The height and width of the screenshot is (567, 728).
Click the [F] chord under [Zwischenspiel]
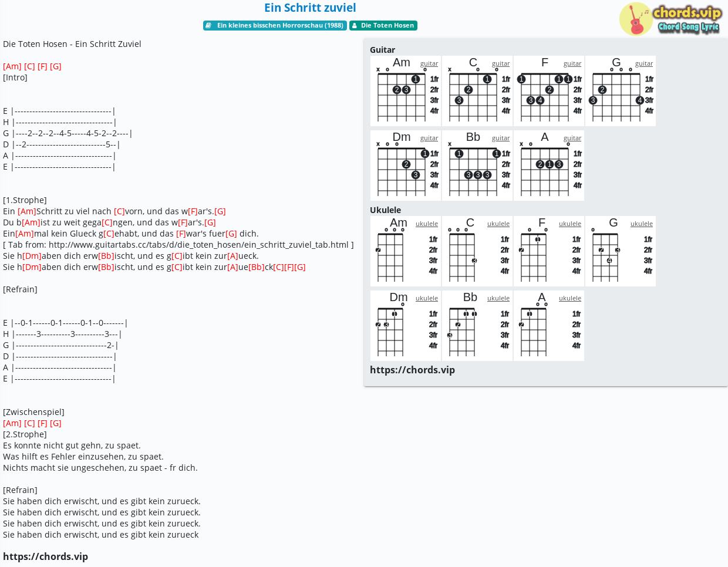(x=42, y=423)
